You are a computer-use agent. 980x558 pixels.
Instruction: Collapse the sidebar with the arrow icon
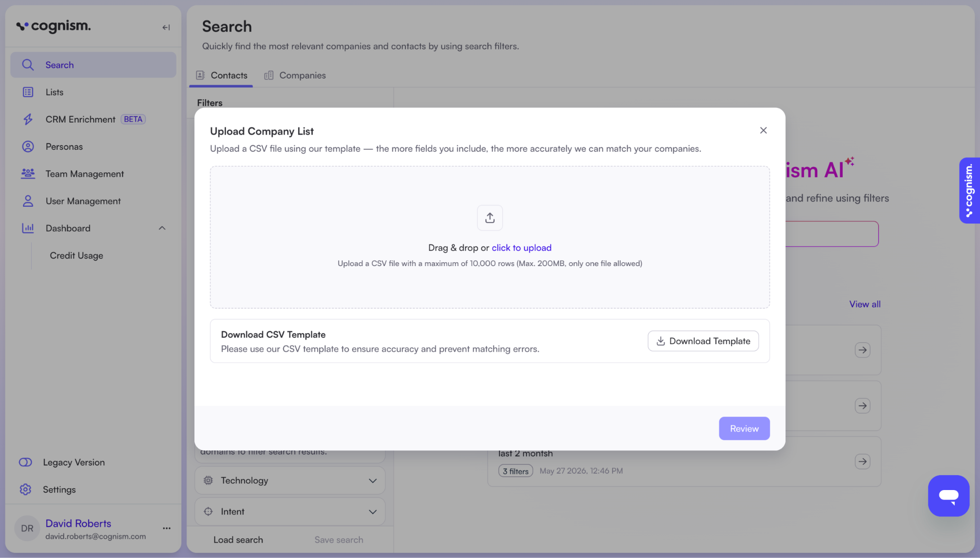coord(166,27)
